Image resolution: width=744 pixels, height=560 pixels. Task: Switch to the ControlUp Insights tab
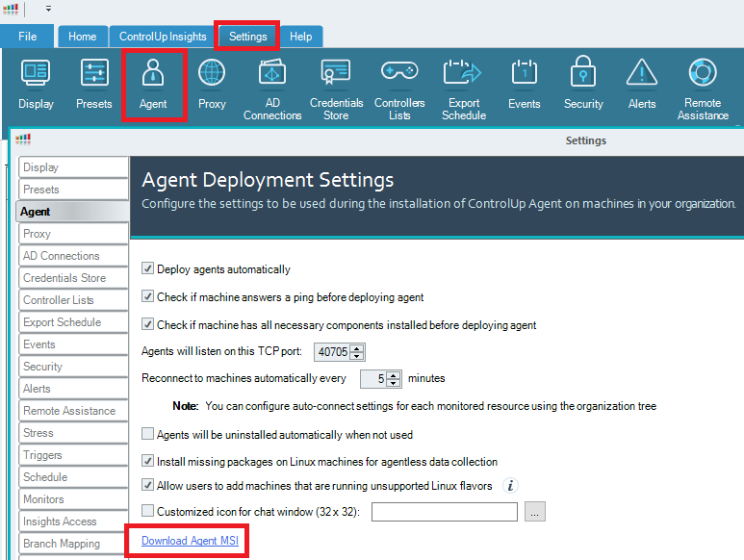(163, 37)
